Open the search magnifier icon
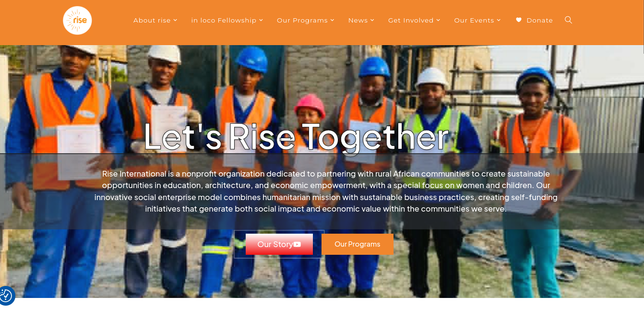Viewport: 644px width, 309px height. coord(569,20)
